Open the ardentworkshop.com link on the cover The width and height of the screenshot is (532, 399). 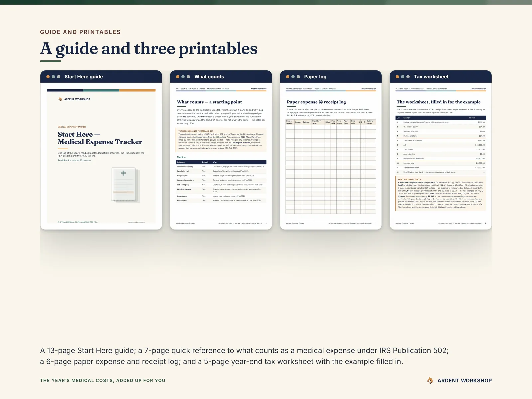[136, 222]
